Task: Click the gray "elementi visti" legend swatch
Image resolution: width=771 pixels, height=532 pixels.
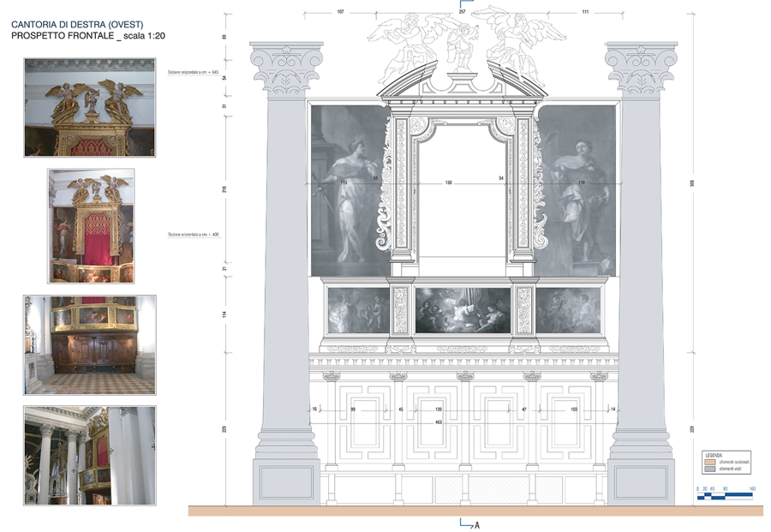Action: [709, 469]
